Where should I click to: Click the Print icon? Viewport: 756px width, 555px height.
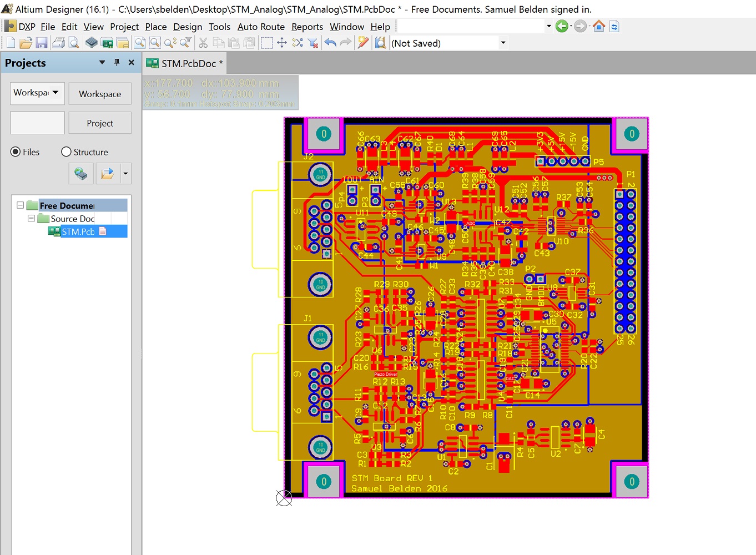58,43
